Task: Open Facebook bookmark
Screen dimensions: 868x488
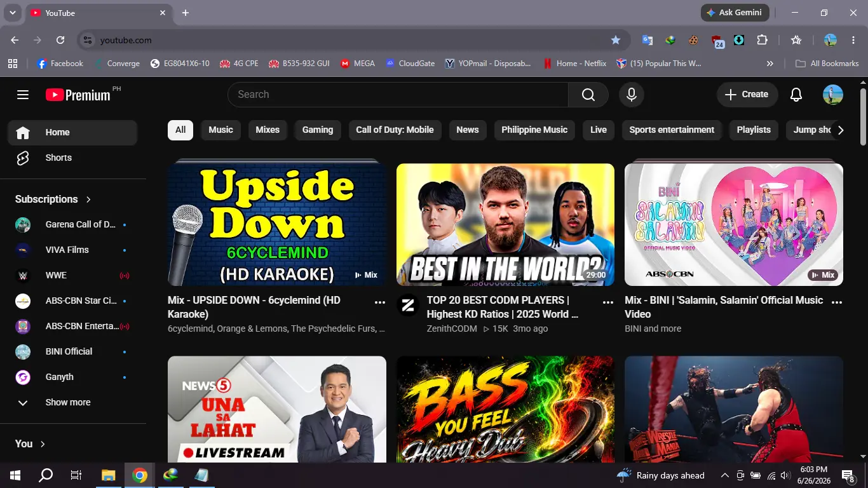Action: click(60, 64)
